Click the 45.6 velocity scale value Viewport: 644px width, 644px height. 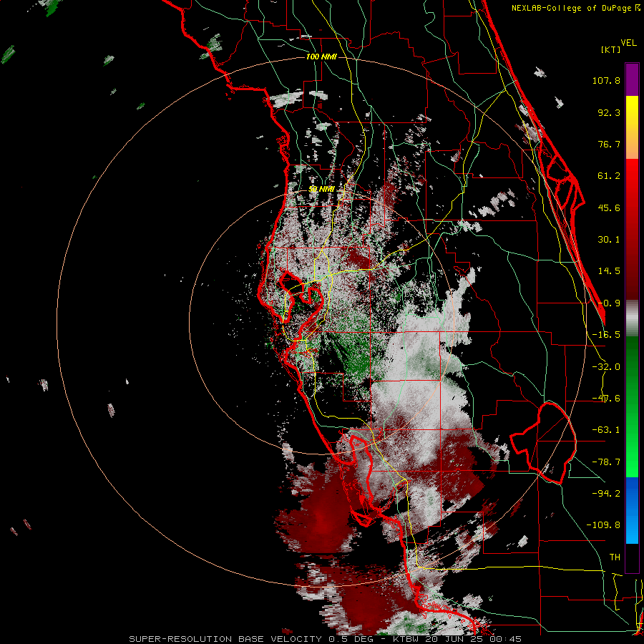coord(609,208)
